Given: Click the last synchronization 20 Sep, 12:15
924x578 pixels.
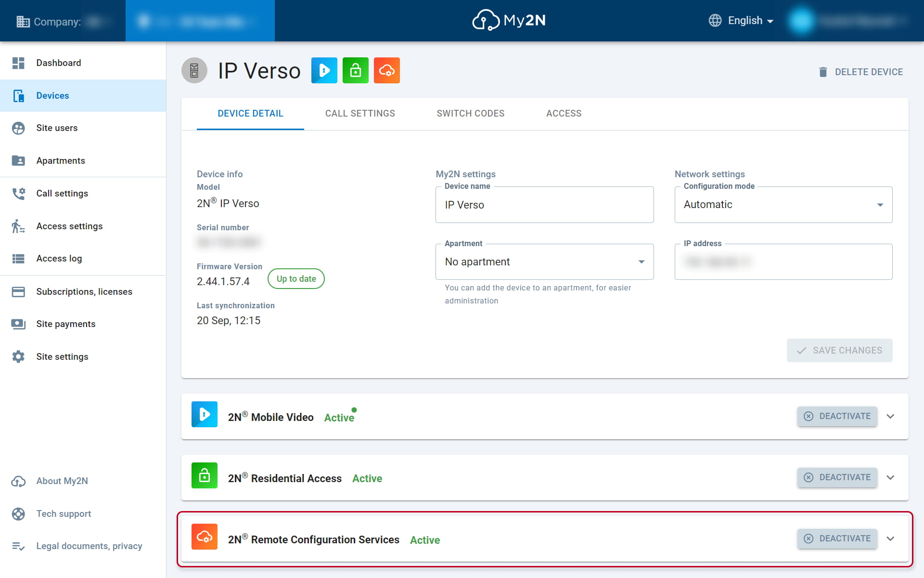Looking at the screenshot, I should (x=229, y=320).
